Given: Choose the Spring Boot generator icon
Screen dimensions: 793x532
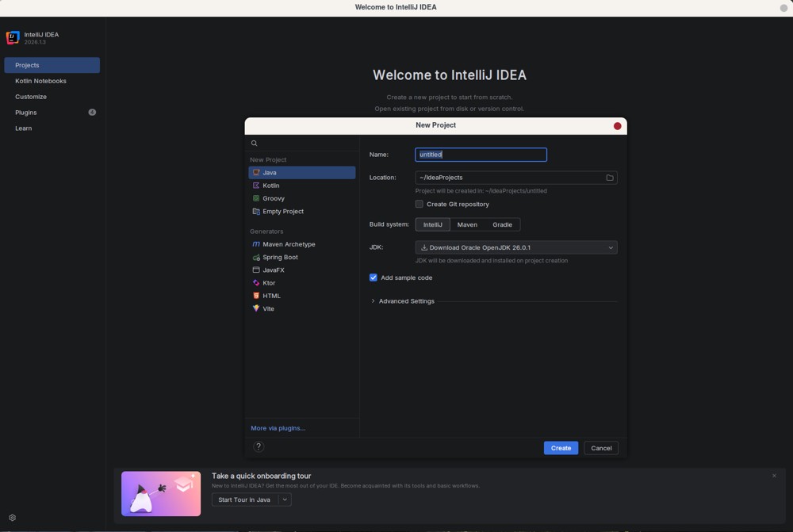Looking at the screenshot, I should coord(256,257).
